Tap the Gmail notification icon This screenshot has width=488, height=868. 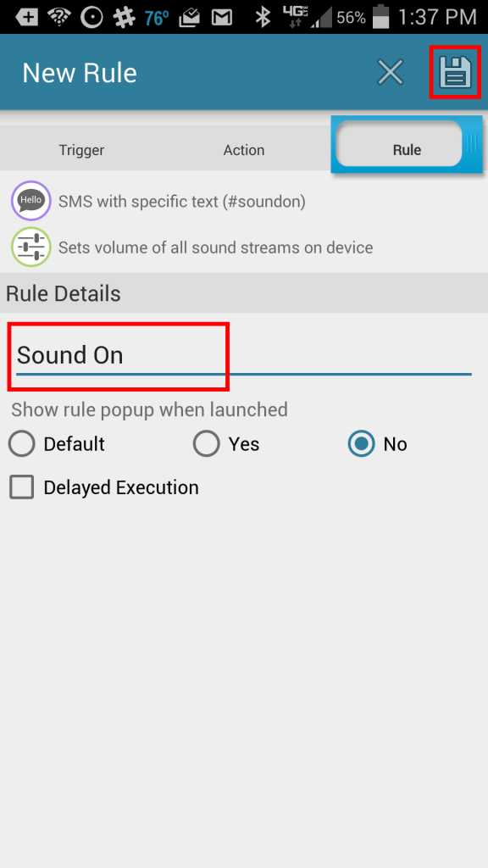point(221,18)
